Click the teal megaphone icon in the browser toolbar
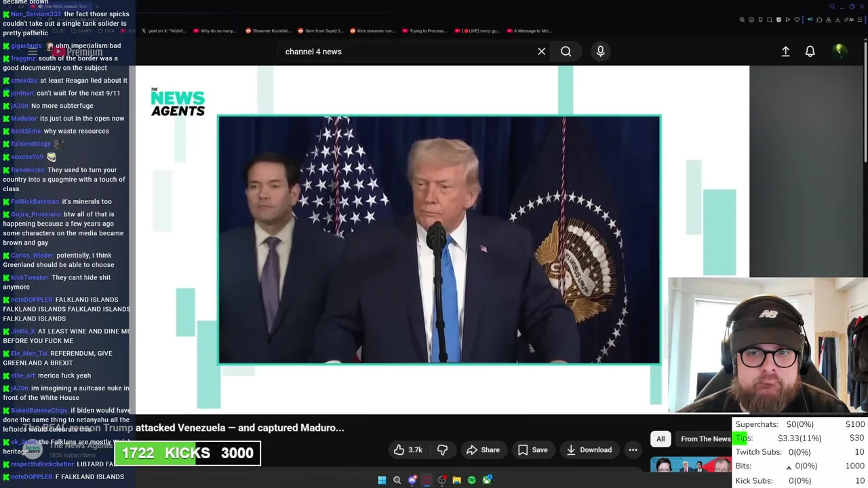 point(810,20)
